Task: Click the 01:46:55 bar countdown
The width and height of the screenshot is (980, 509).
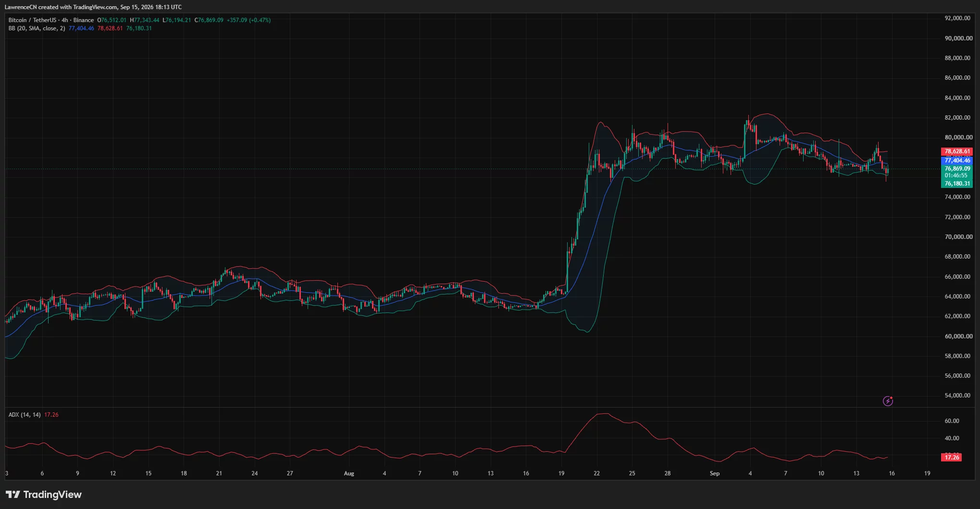Action: click(x=956, y=175)
